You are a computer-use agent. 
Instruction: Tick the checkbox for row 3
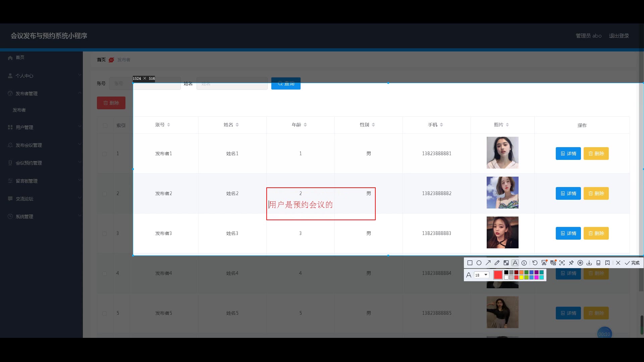(x=105, y=234)
